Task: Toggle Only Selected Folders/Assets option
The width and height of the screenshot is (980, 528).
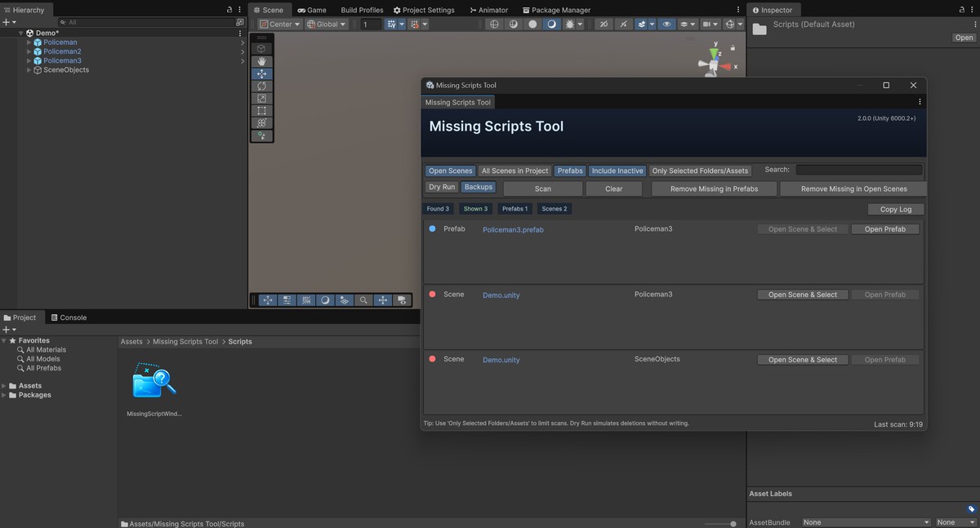Action: [700, 171]
